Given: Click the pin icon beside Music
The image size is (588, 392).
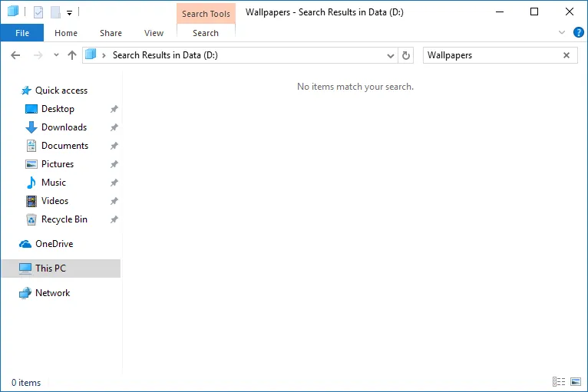Looking at the screenshot, I should pos(114,183).
